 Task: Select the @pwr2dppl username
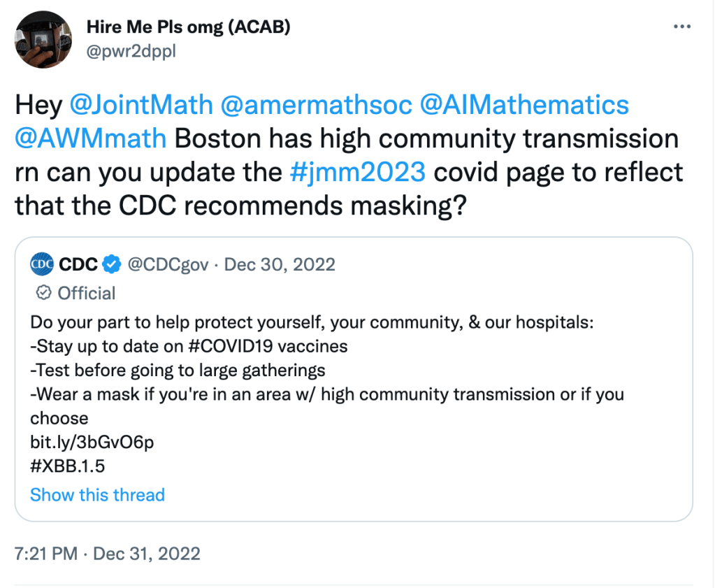[x=131, y=51]
